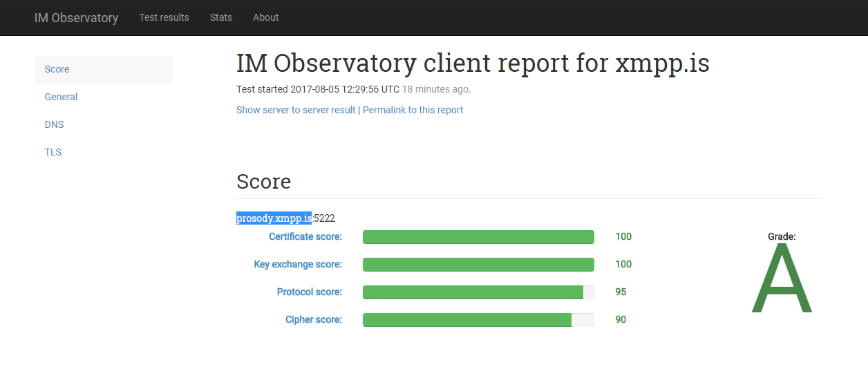Click the Key exchange score label
This screenshot has width=868, height=369.
[298, 264]
